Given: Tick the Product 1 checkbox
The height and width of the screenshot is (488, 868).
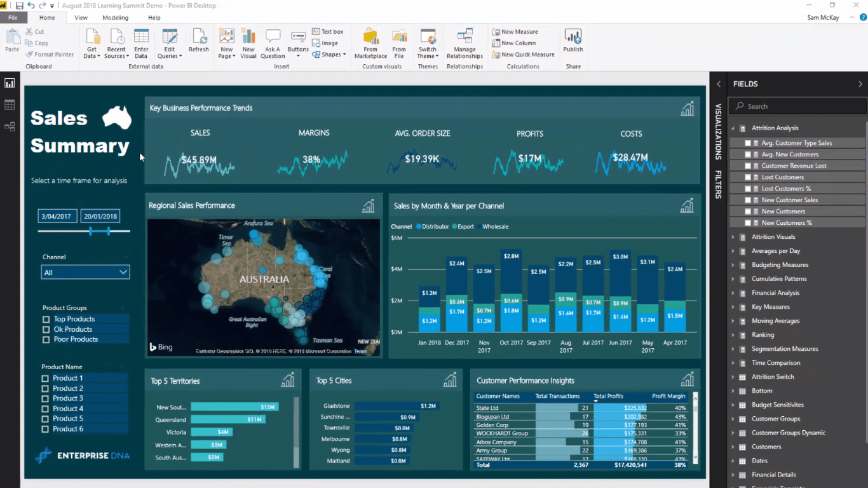Looking at the screenshot, I should click(45, 378).
